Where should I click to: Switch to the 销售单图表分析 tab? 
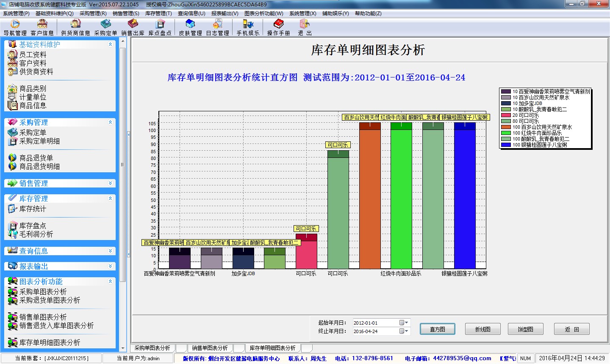210,348
